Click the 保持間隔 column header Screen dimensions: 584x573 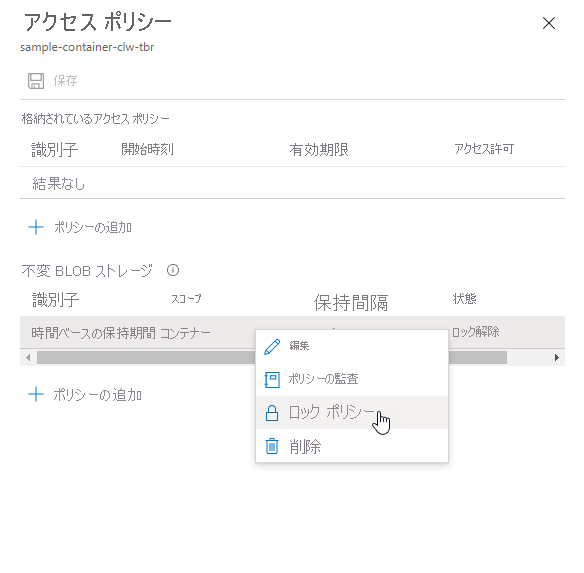click(x=351, y=302)
